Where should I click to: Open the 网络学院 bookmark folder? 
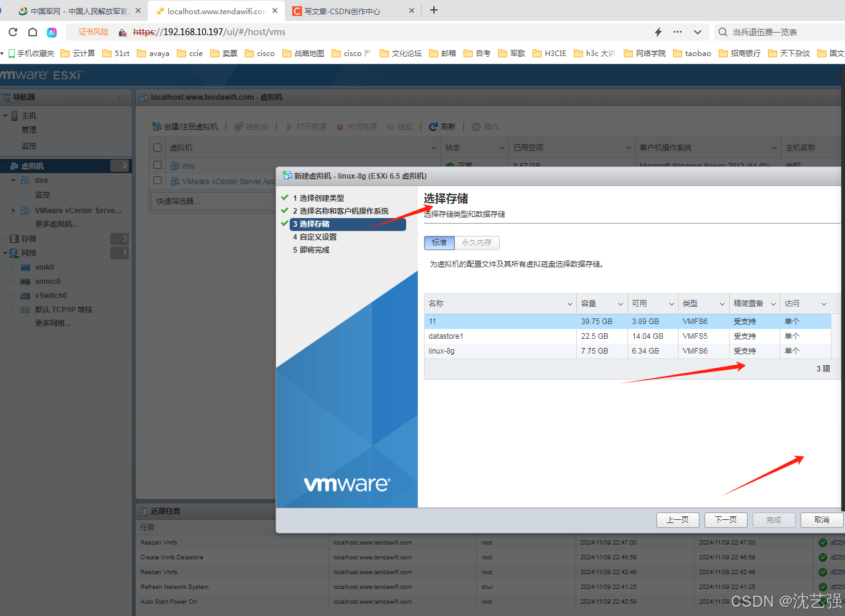[645, 54]
